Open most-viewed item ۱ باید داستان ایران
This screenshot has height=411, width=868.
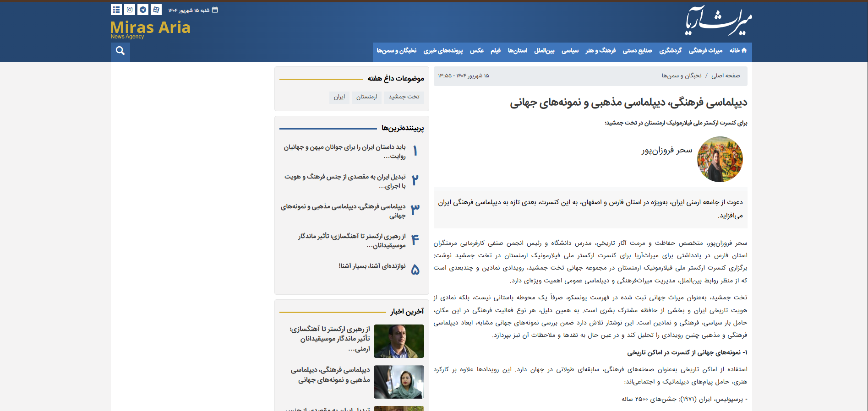pos(344,151)
